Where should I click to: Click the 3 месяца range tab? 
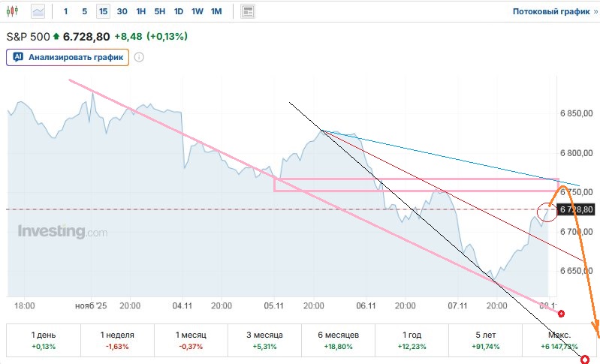[x=264, y=340]
